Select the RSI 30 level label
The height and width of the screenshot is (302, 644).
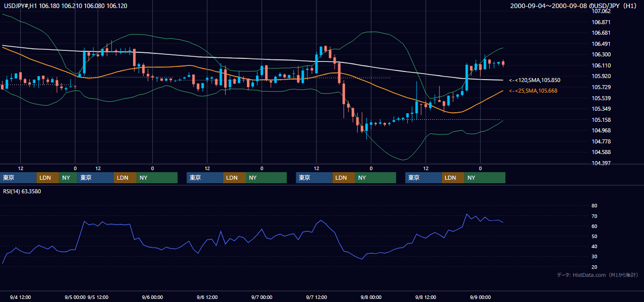(x=594, y=256)
